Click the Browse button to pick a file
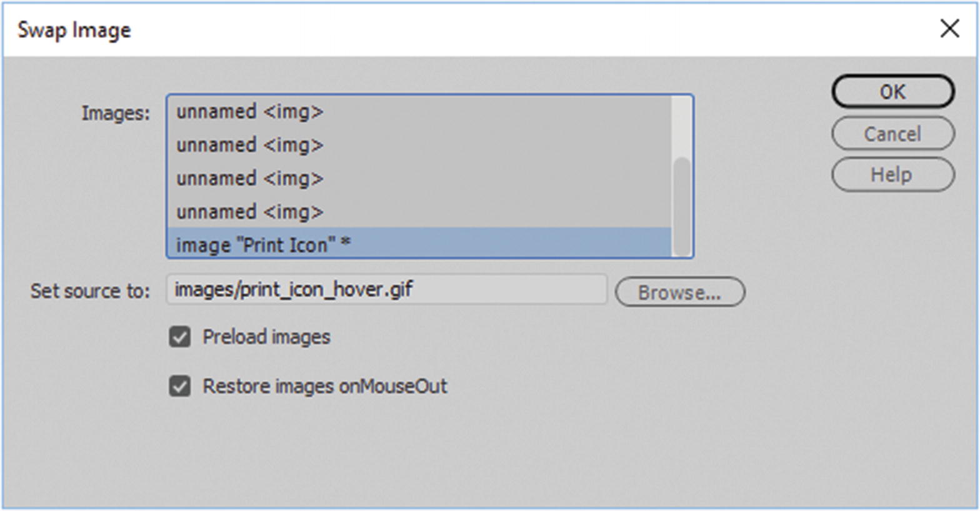 (679, 292)
